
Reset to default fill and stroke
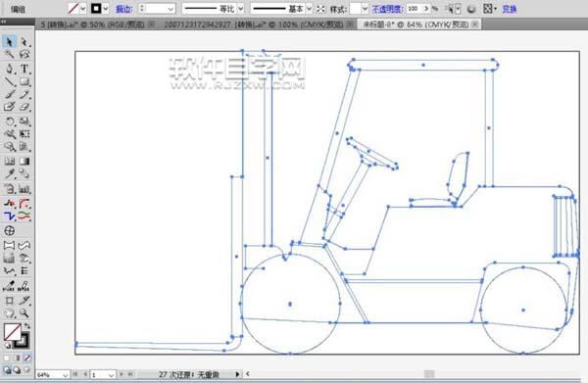[x=7, y=345]
